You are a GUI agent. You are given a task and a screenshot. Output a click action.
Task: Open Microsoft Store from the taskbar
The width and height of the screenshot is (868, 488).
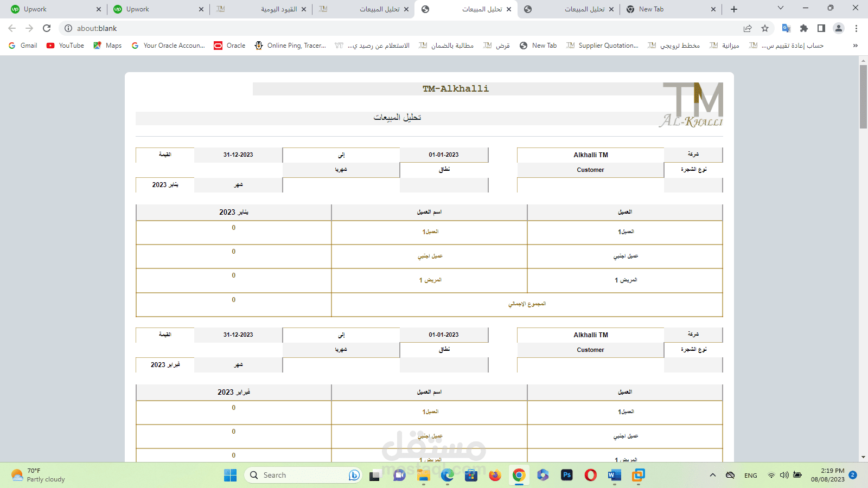point(471,475)
